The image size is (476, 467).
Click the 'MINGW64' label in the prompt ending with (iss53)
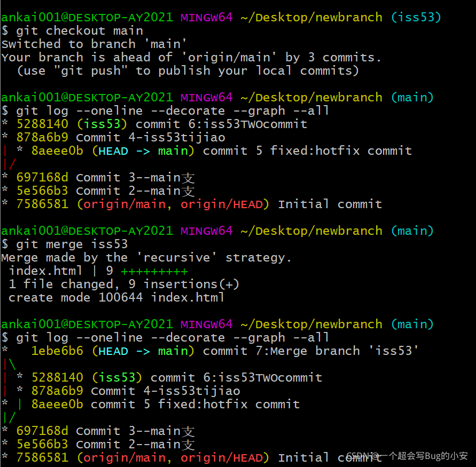pyautogui.click(x=206, y=17)
